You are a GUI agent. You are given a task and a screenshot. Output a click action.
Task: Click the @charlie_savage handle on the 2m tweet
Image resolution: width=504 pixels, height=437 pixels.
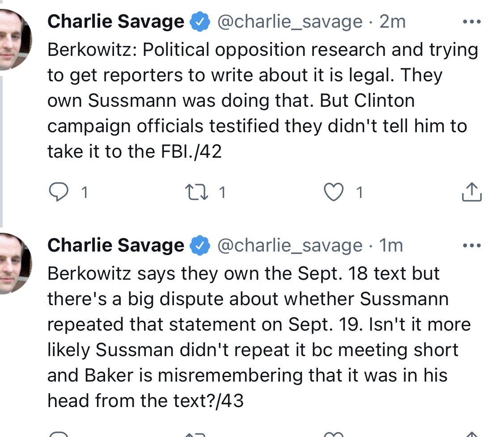coord(290,21)
